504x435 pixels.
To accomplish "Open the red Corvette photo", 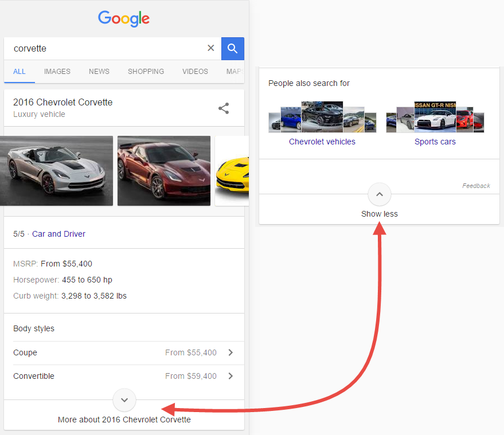I will (164, 171).
